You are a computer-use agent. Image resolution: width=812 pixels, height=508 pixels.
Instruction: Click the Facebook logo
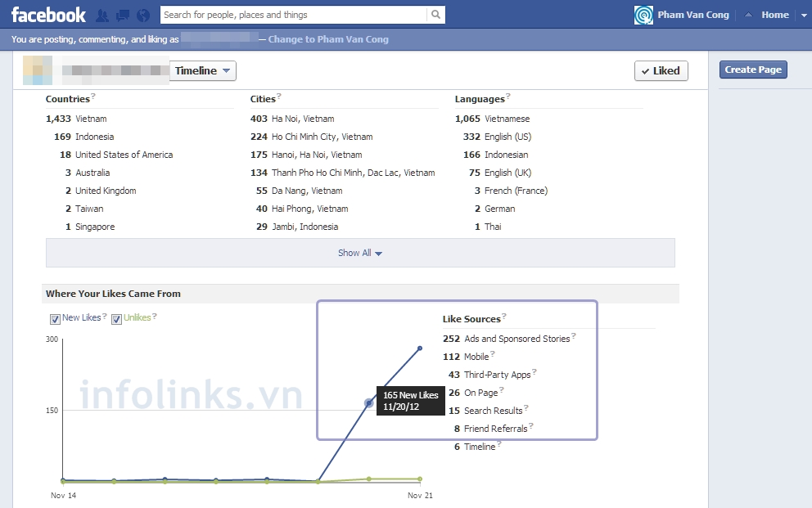(x=48, y=15)
